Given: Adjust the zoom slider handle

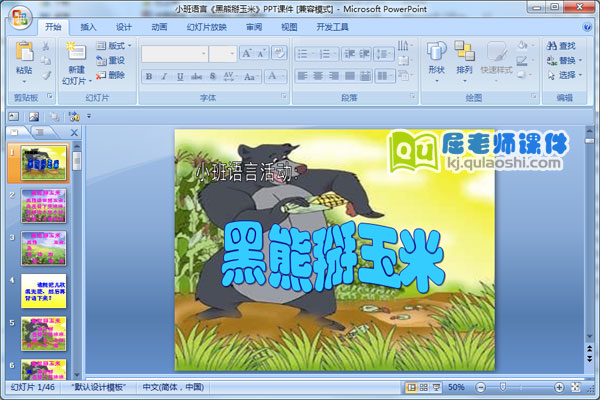Looking at the screenshot, I should 503,387.
